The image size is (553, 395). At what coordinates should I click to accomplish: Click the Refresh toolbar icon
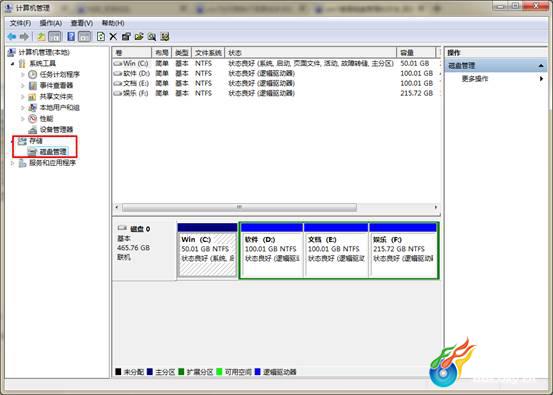(x=101, y=36)
